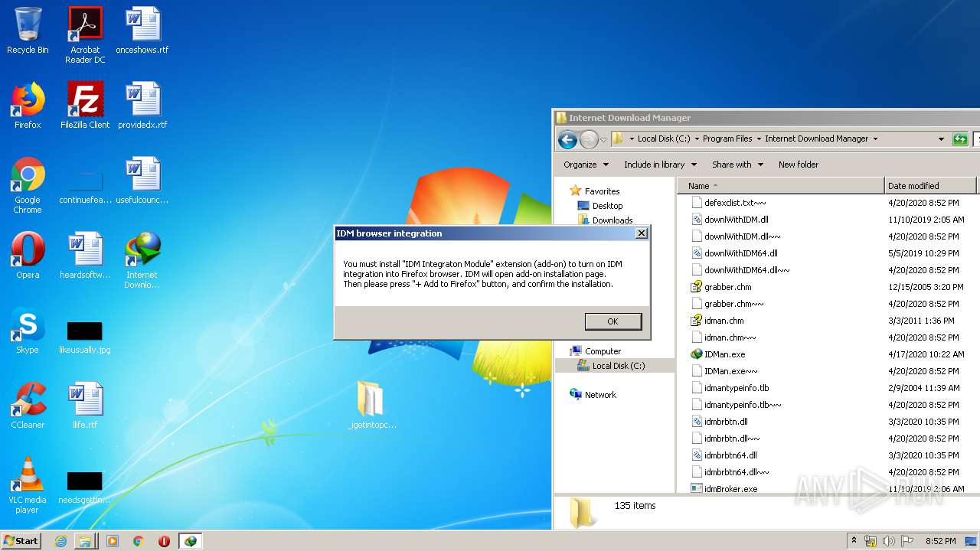This screenshot has height=551, width=980.
Task: Open llife.rtf document icon
Action: point(85,406)
